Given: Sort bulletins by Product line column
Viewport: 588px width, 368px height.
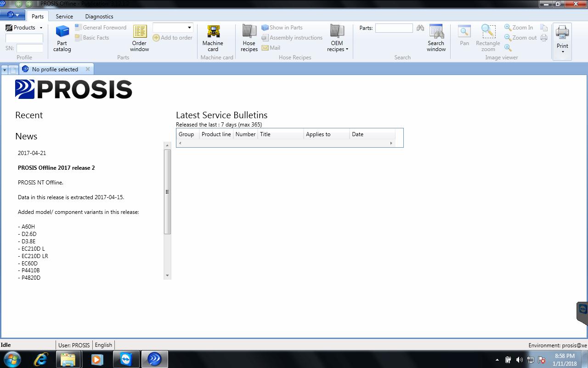Looking at the screenshot, I should 216,134.
